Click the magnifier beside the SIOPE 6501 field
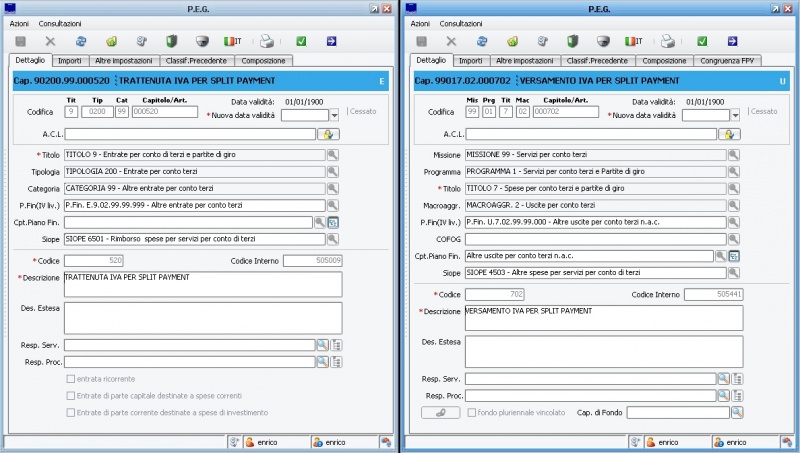Screen dimensions: 800x453 (x=333, y=239)
